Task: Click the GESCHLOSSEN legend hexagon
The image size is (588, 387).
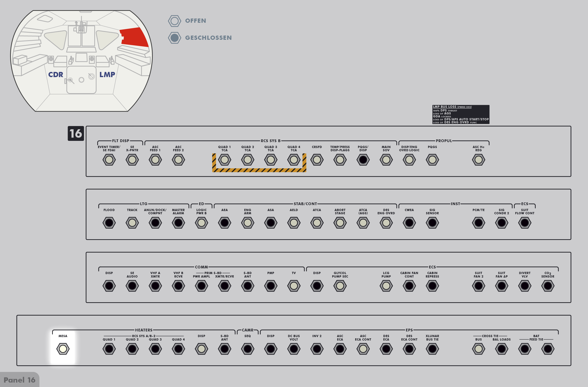Action: (175, 38)
